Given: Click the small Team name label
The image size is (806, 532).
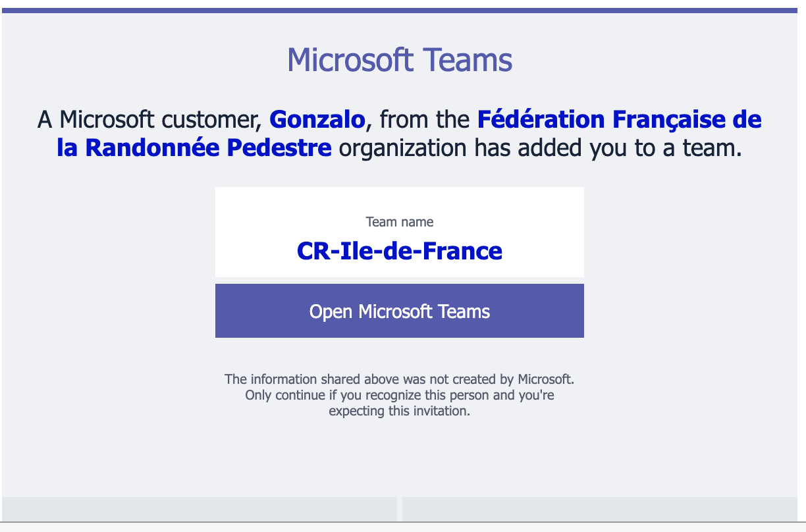Looking at the screenshot, I should pyautogui.click(x=399, y=222).
